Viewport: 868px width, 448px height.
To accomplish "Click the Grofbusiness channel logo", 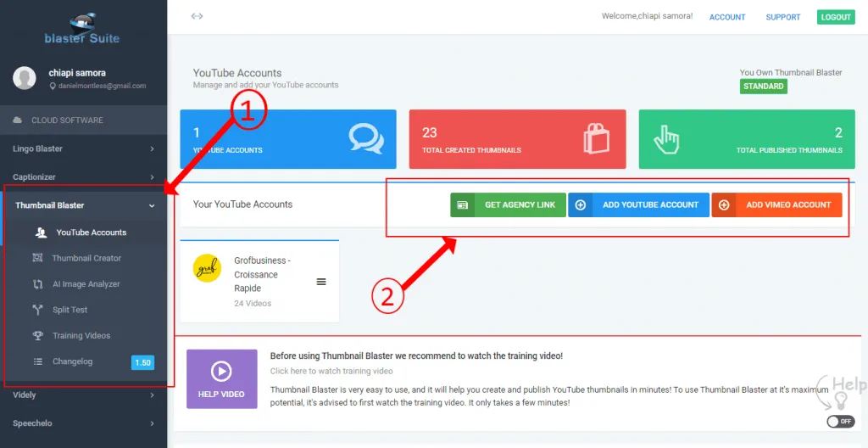I will (x=207, y=268).
